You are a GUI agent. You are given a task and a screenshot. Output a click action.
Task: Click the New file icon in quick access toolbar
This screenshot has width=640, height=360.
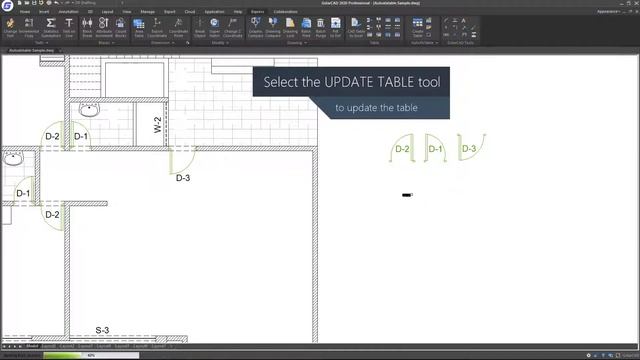pos(19,3)
